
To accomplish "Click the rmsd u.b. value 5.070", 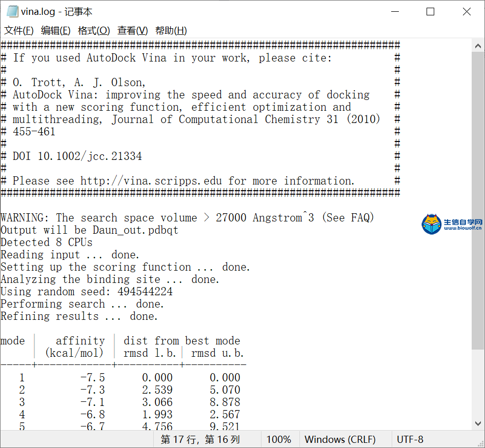I will click(x=225, y=390).
